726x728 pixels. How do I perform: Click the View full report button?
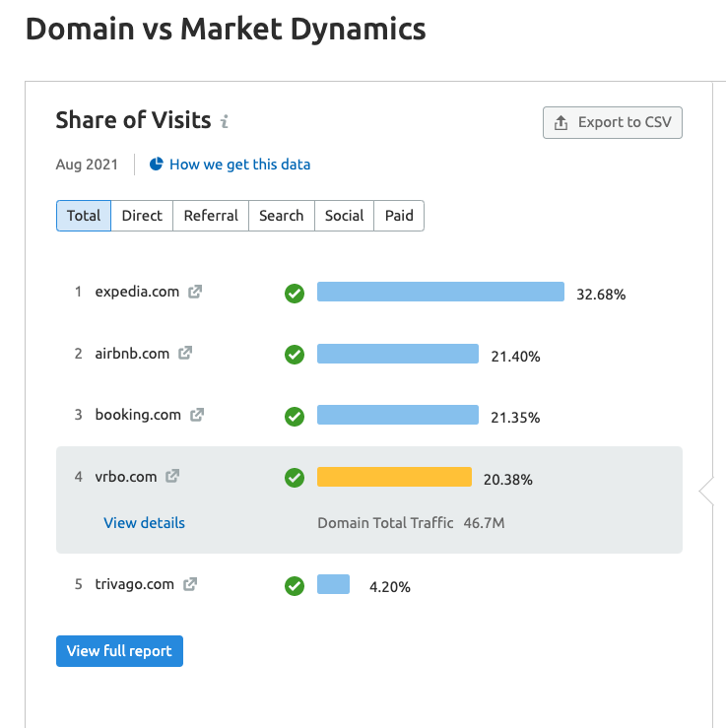point(119,651)
